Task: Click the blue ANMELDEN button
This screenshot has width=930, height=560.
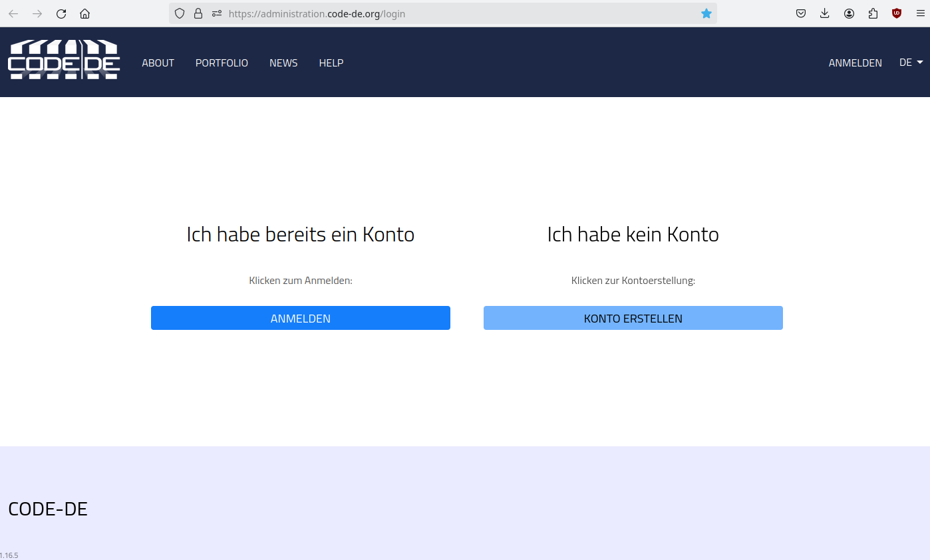Action: (x=301, y=318)
